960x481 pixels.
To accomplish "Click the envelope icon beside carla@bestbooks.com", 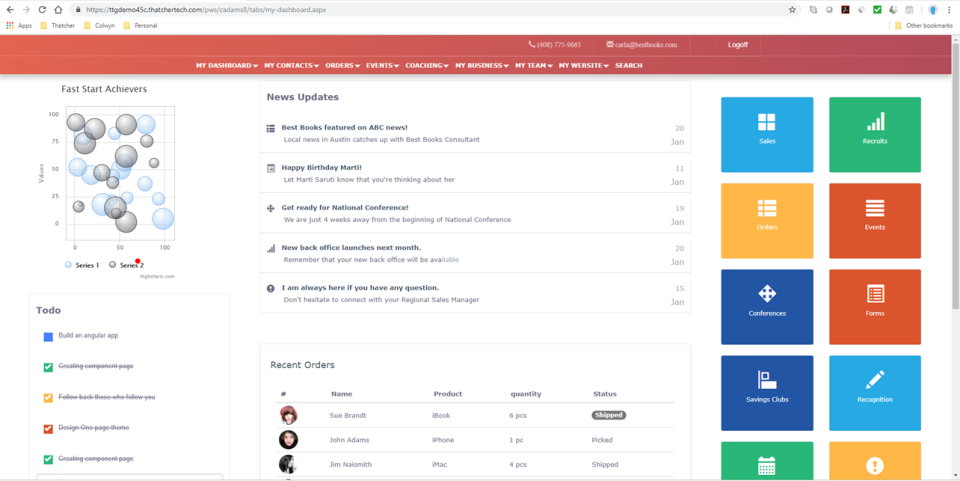I will [610, 45].
